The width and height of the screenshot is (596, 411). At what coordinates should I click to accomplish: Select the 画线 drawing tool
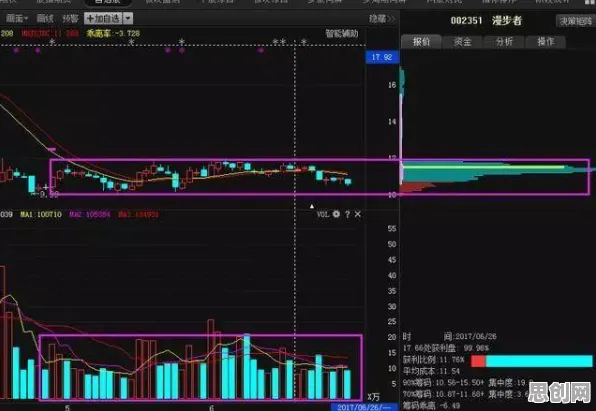click(45, 18)
